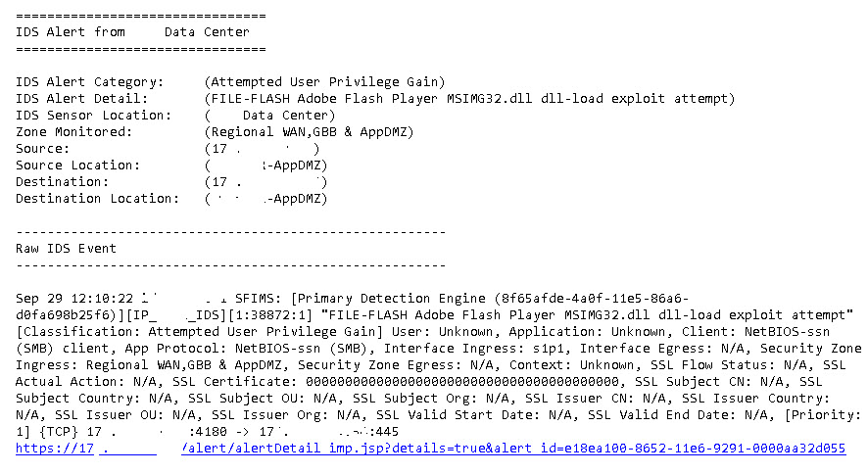
Task: Click the "Source:" field label
Action: (43, 148)
